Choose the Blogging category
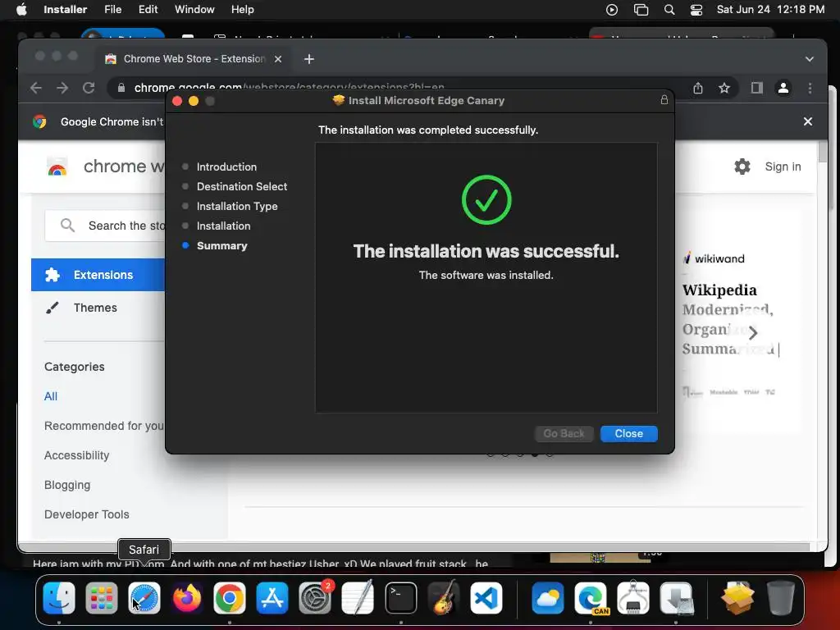The image size is (840, 630). pos(67,485)
